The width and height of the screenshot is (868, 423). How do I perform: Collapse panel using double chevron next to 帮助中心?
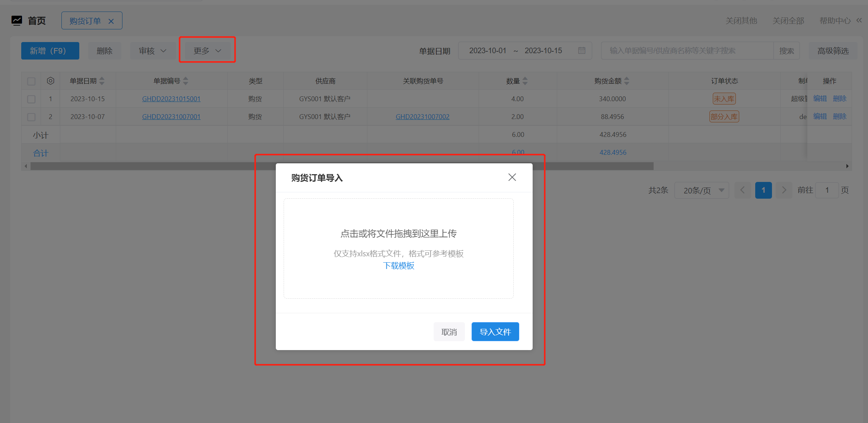pyautogui.click(x=859, y=20)
